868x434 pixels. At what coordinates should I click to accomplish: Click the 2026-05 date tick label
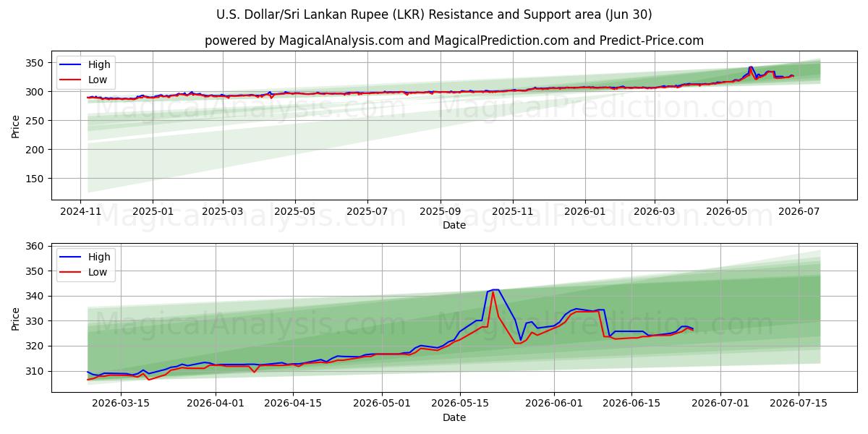pyautogui.click(x=727, y=212)
